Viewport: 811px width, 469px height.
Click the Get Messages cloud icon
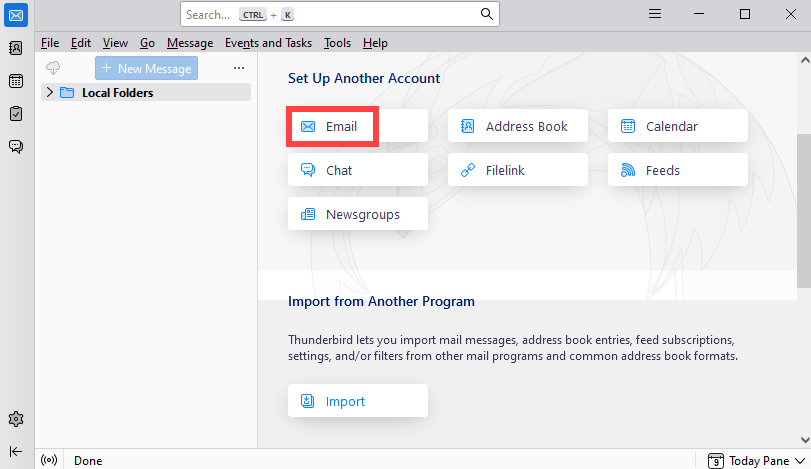(53, 68)
